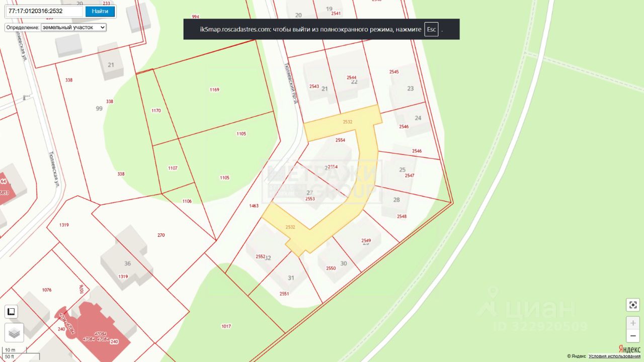This screenshot has height=362, width=644.
Task: Click the © Яндекс copyright text
Action: pyautogui.click(x=577, y=356)
